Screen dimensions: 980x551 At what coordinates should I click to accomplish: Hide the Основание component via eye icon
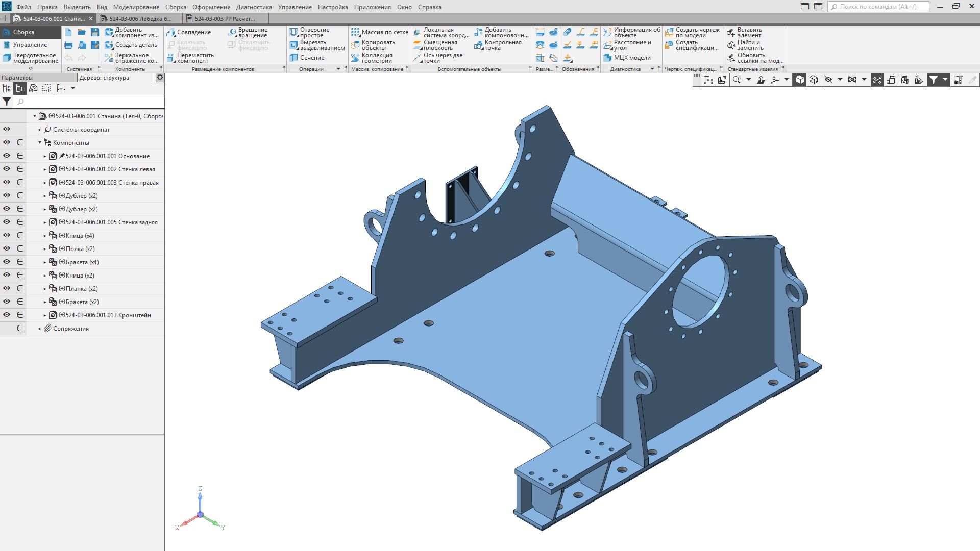coord(7,156)
